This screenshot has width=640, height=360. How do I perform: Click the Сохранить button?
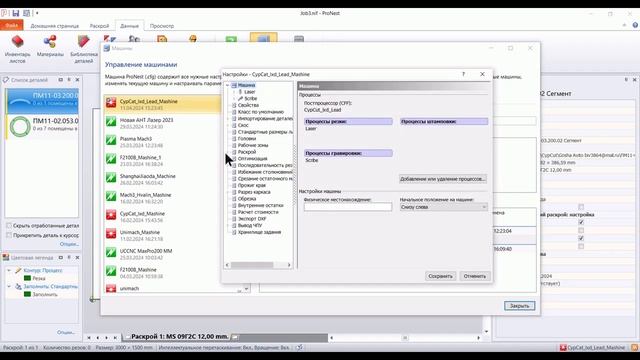click(440, 276)
